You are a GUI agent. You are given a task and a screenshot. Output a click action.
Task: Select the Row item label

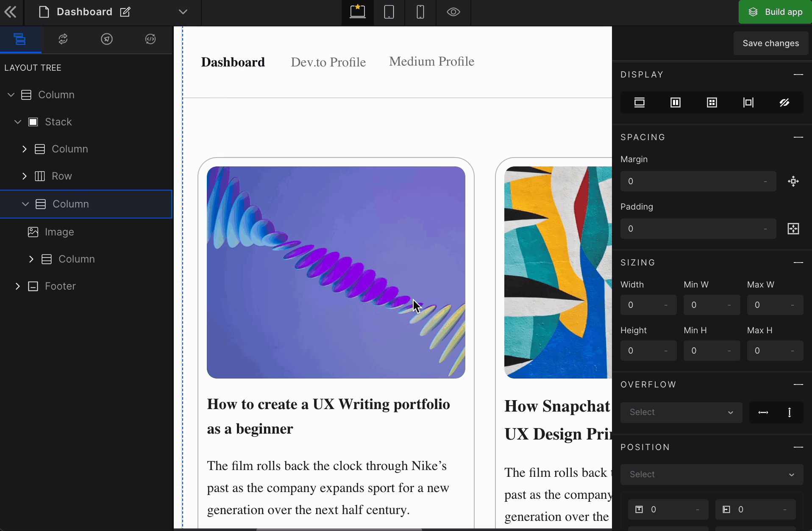62,176
